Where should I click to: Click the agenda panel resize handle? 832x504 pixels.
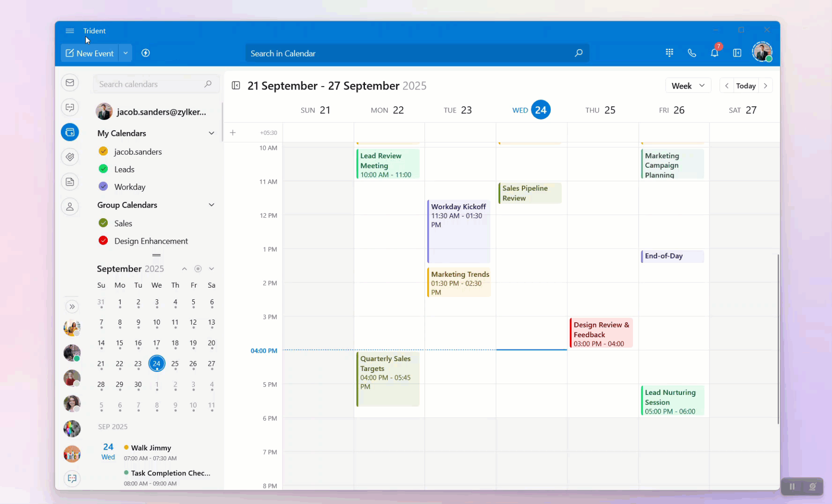[x=156, y=255]
